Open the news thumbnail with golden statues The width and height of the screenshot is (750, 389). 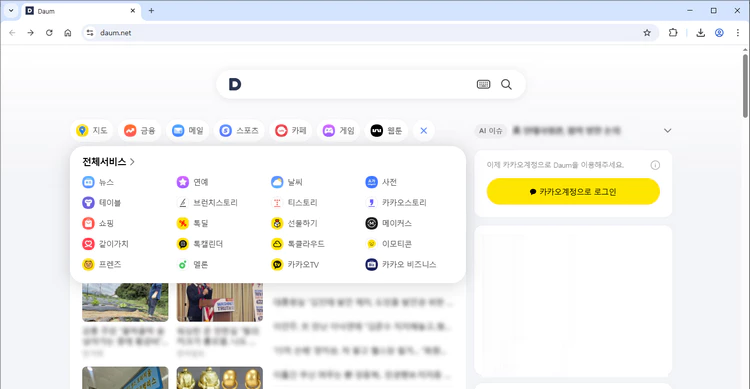[x=220, y=378]
